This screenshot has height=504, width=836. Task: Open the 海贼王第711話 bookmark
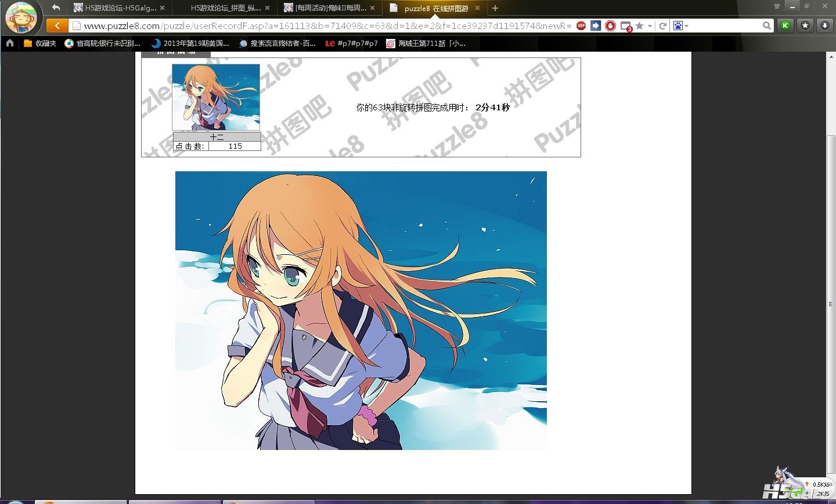(426, 43)
